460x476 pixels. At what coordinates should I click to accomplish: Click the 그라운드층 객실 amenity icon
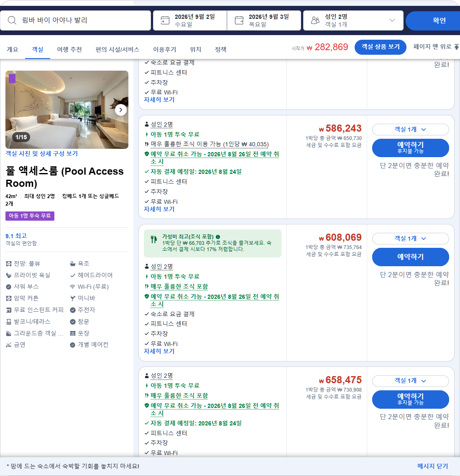point(9,333)
